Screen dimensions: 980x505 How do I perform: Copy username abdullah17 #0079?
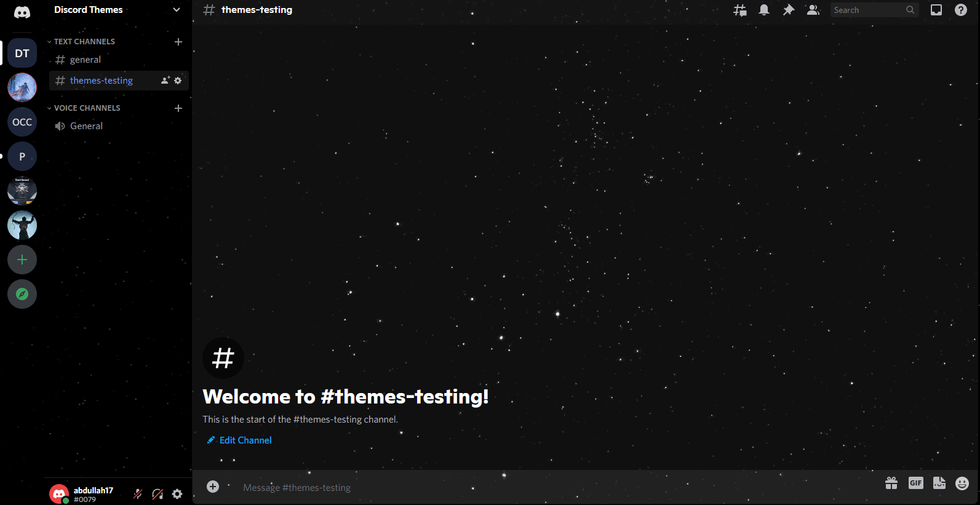94,495
